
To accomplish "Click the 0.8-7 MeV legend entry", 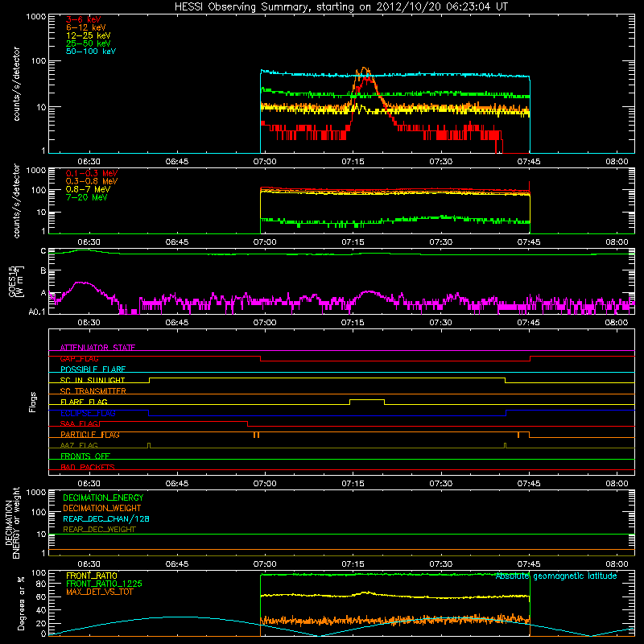I will [x=88, y=189].
